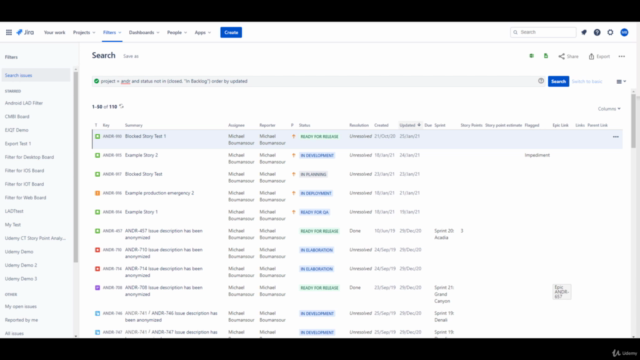Click the bug type icon for ANDR-710

click(98, 250)
